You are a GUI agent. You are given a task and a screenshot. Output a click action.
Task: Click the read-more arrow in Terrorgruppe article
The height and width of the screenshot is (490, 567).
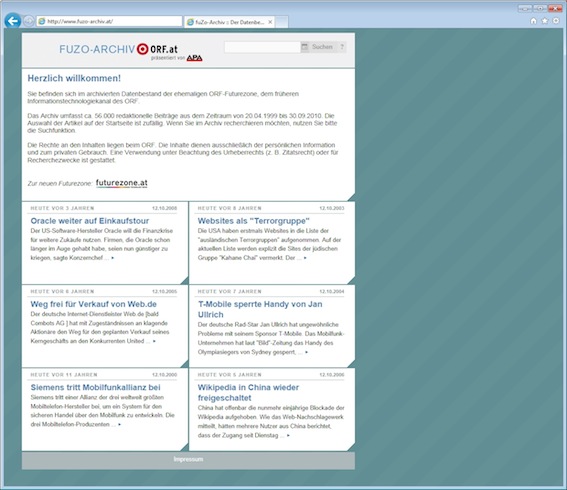click(x=305, y=258)
